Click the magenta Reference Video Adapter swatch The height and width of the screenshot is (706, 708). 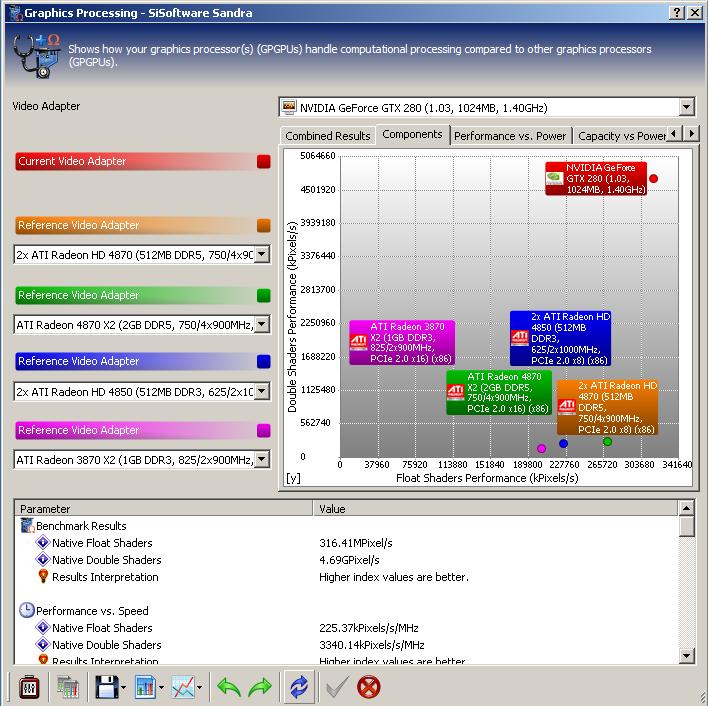coord(264,430)
